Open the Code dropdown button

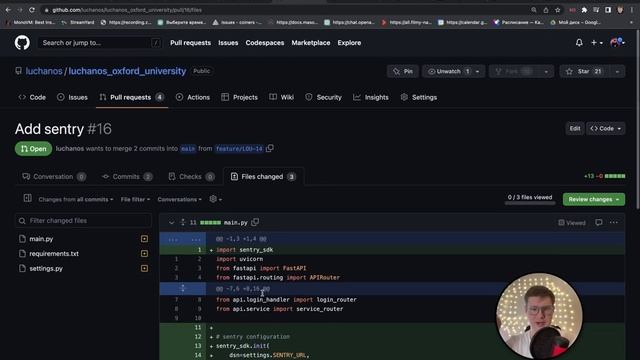(606, 129)
